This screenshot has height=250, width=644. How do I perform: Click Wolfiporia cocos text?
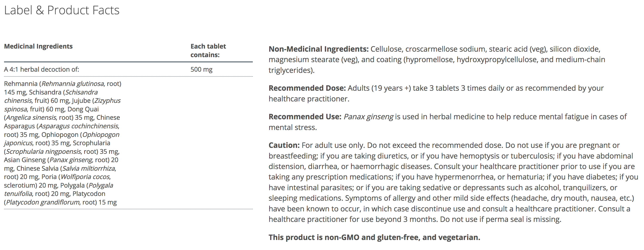pos(85,177)
